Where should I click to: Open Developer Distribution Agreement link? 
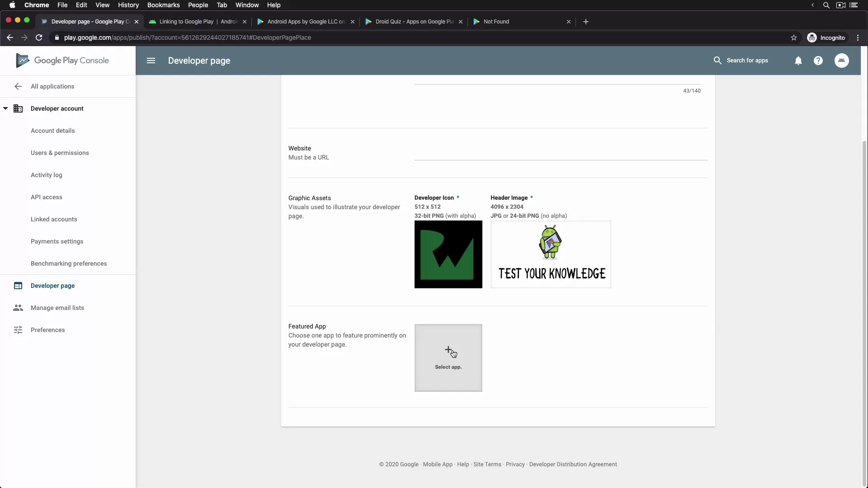pos(573,465)
